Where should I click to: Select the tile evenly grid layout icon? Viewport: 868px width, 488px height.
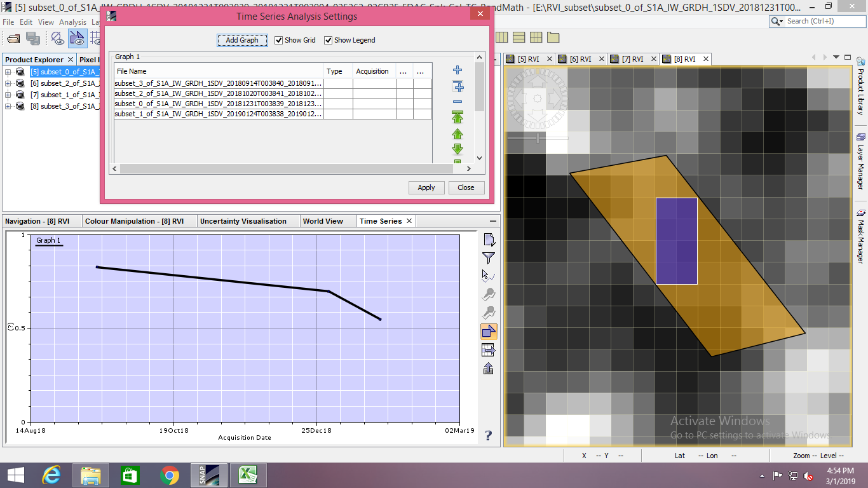click(x=536, y=37)
